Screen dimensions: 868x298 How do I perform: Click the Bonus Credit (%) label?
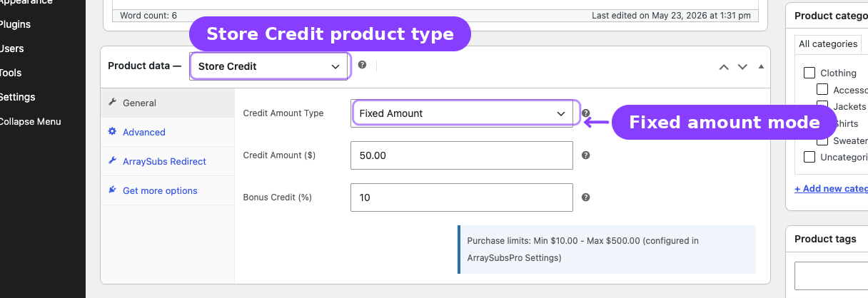click(x=278, y=197)
